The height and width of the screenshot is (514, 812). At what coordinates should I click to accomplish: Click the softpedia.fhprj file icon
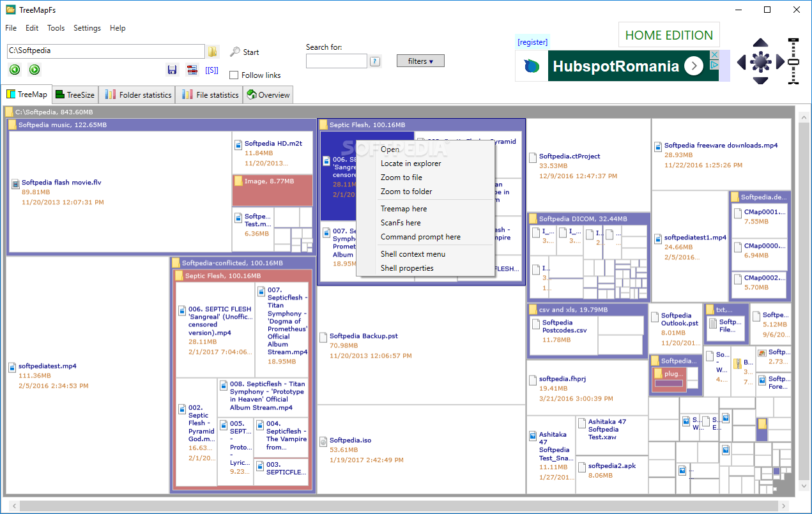(533, 381)
